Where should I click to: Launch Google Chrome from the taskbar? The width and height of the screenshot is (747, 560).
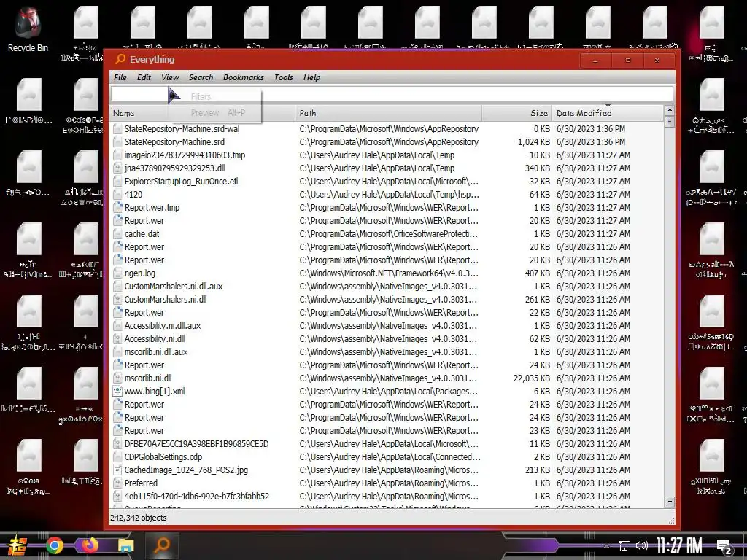(x=54, y=545)
